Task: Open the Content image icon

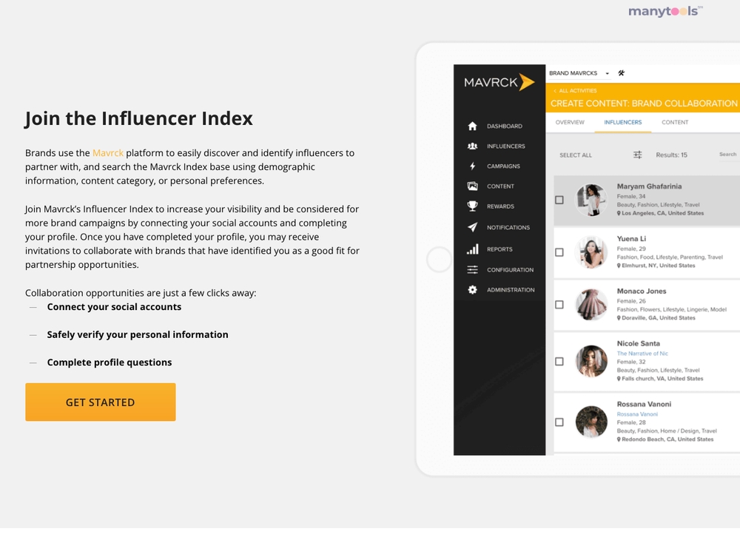Action: coord(472,186)
